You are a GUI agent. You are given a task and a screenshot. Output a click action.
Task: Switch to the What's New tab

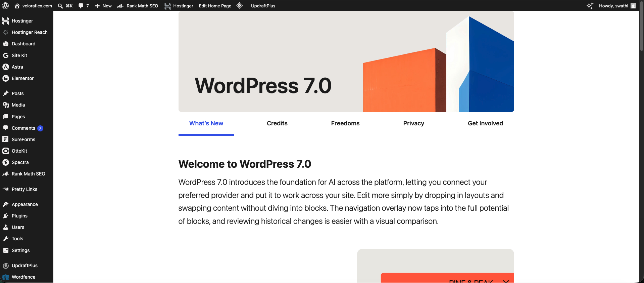pos(206,123)
